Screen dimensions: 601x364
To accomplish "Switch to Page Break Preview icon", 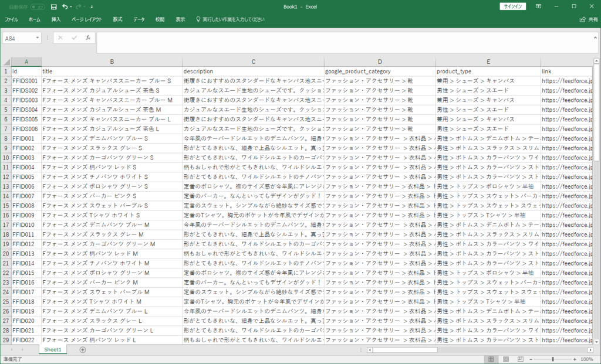I will pos(520,359).
